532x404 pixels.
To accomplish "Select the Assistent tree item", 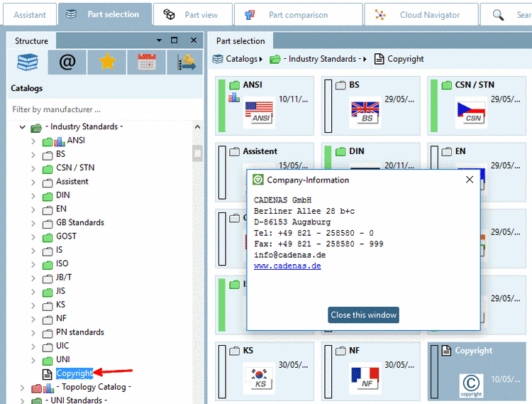I will (72, 182).
